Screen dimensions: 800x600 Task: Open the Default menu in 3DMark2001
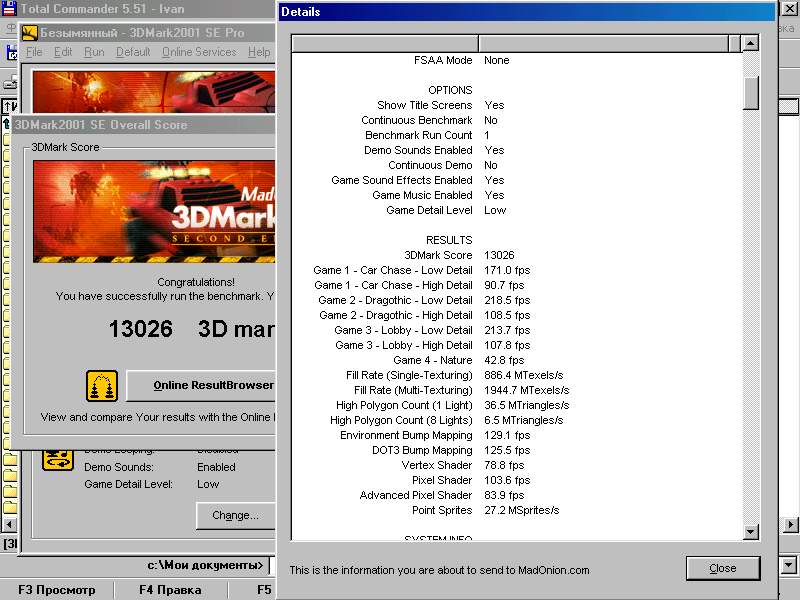[133, 52]
